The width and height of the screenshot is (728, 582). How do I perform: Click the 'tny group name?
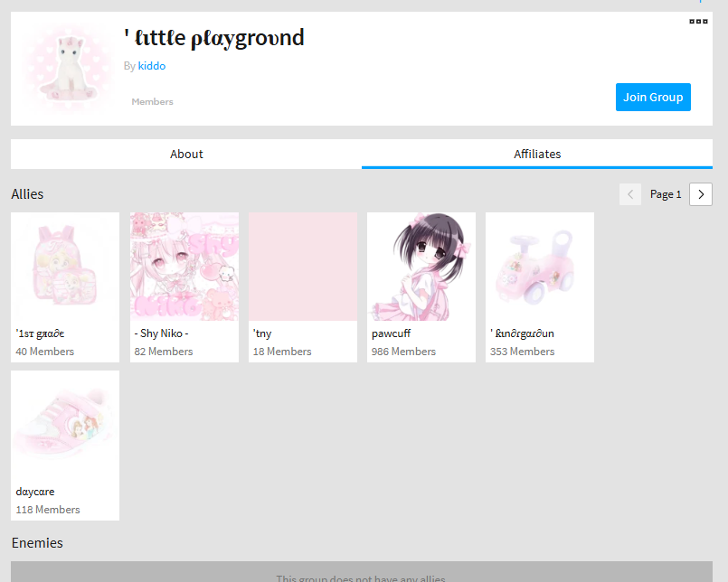click(262, 333)
